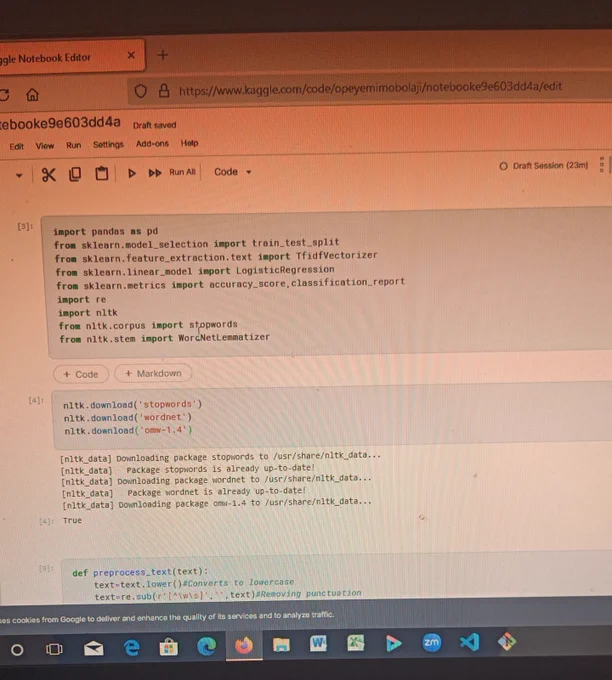
Task: Open the View menu
Action: click(45, 146)
